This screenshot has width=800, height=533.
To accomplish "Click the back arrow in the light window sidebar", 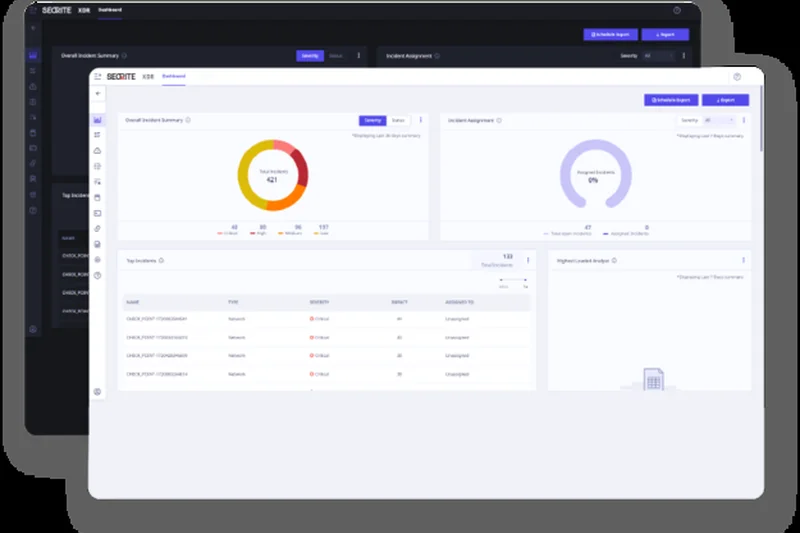I will pos(98,93).
